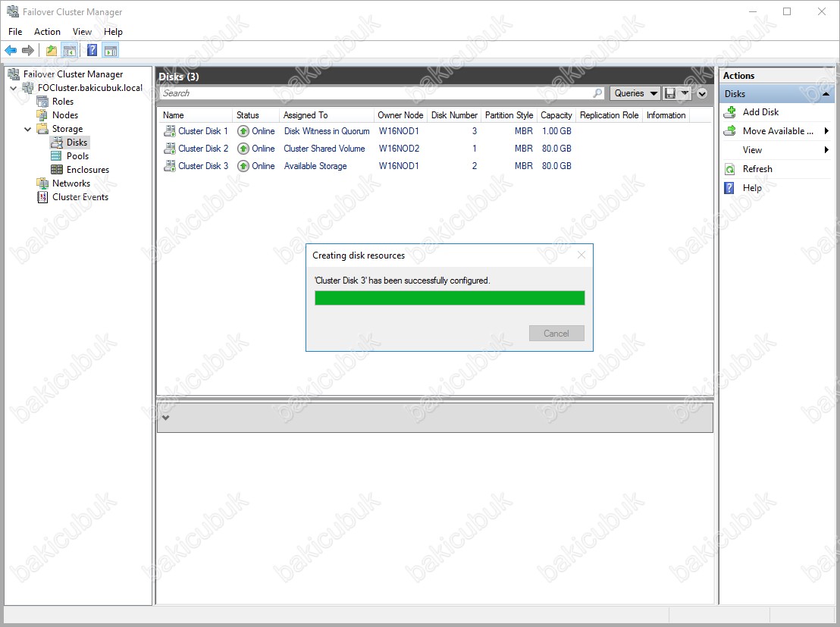Select the Failover Cluster Manager root node
This screenshot has width=840, height=627.
[x=73, y=74]
